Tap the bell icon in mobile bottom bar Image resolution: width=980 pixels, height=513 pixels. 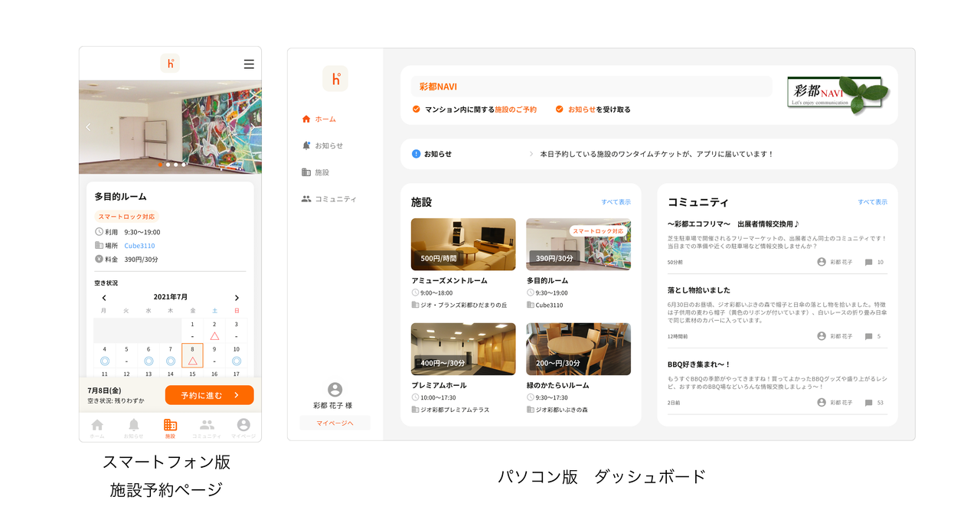click(134, 426)
